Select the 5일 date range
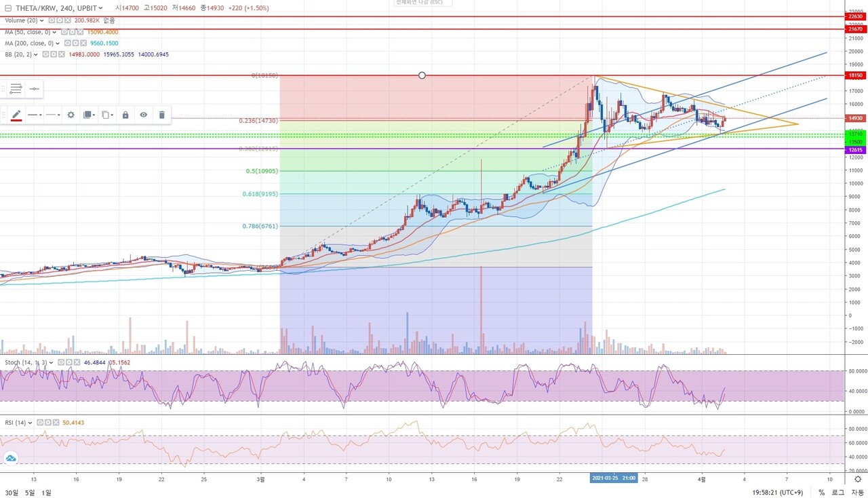 [30, 493]
